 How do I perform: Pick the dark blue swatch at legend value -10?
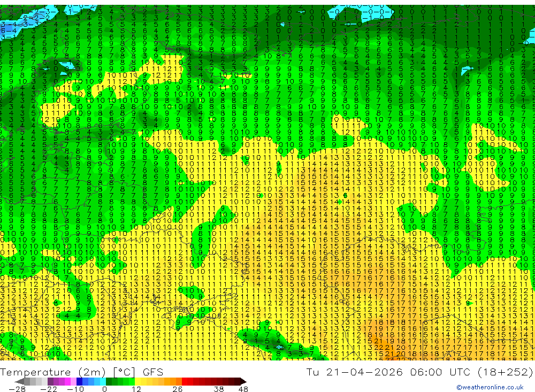(x=79, y=381)
